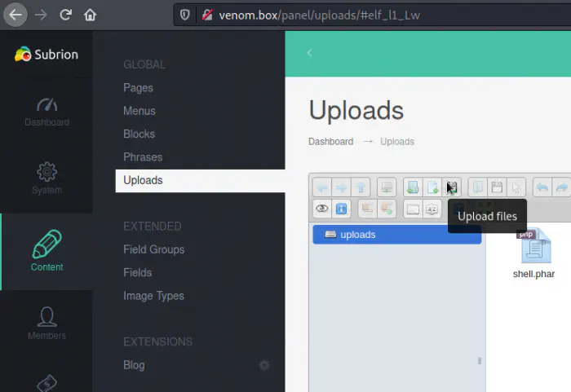
Task: Collapse the sidebar using the chevron
Action: [x=309, y=53]
